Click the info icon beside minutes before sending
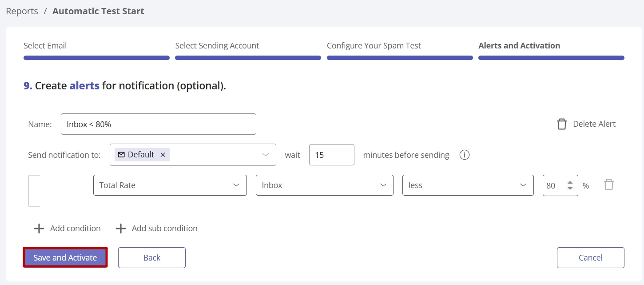This screenshot has width=644, height=285. coord(465,155)
